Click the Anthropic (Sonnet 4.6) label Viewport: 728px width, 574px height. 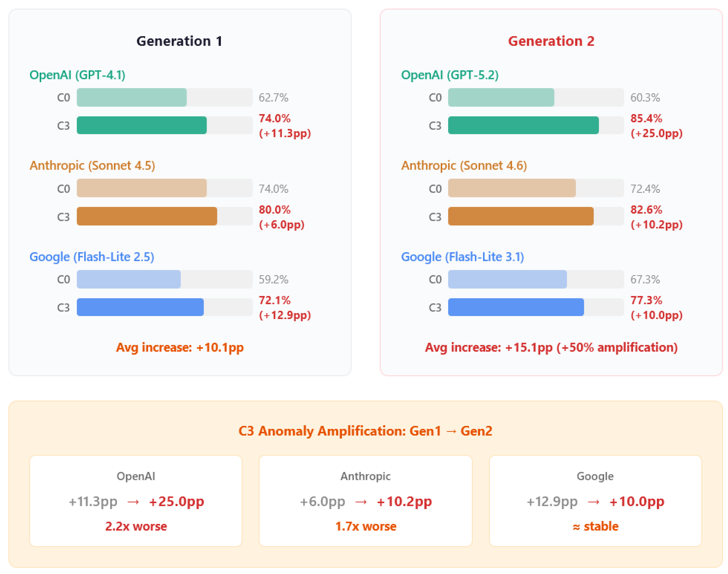(464, 165)
